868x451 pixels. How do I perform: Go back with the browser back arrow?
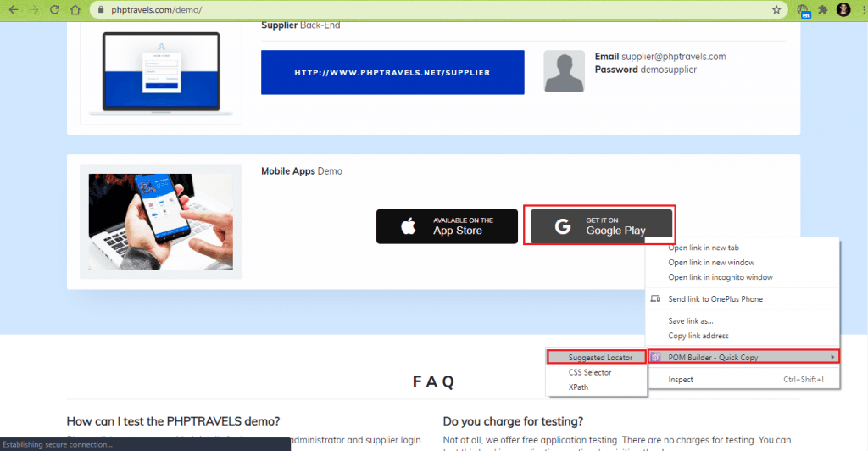click(14, 10)
